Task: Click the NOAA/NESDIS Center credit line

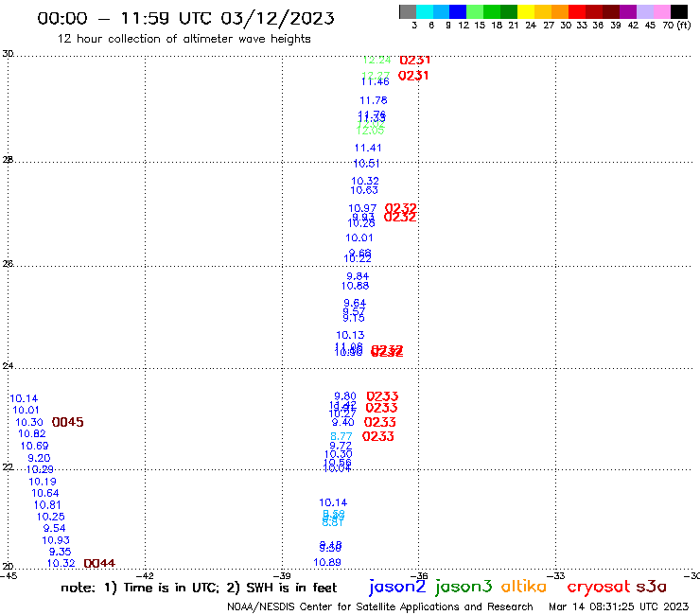Action: click(x=380, y=606)
